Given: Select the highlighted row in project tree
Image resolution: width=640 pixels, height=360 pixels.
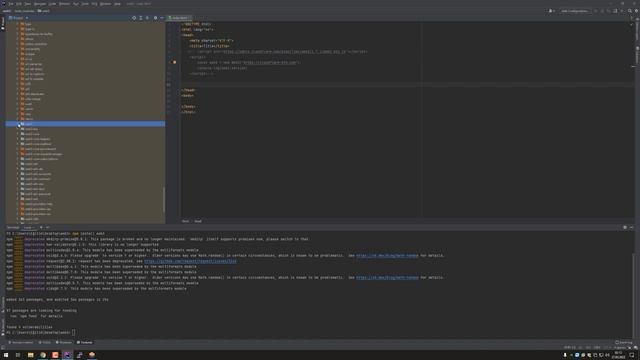Looking at the screenshot, I should [85, 124].
